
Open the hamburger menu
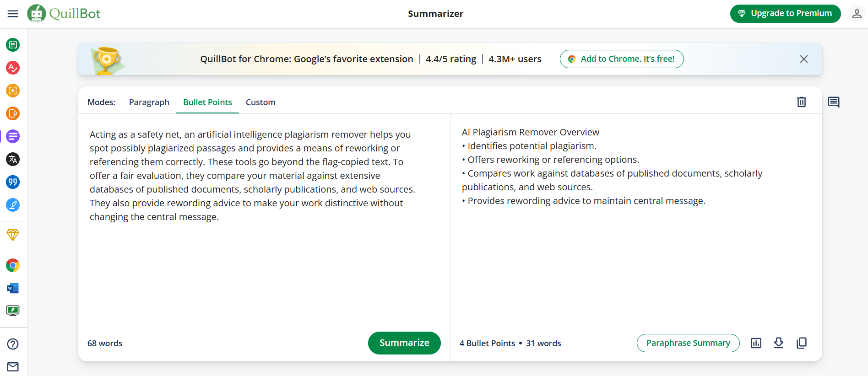click(x=13, y=14)
